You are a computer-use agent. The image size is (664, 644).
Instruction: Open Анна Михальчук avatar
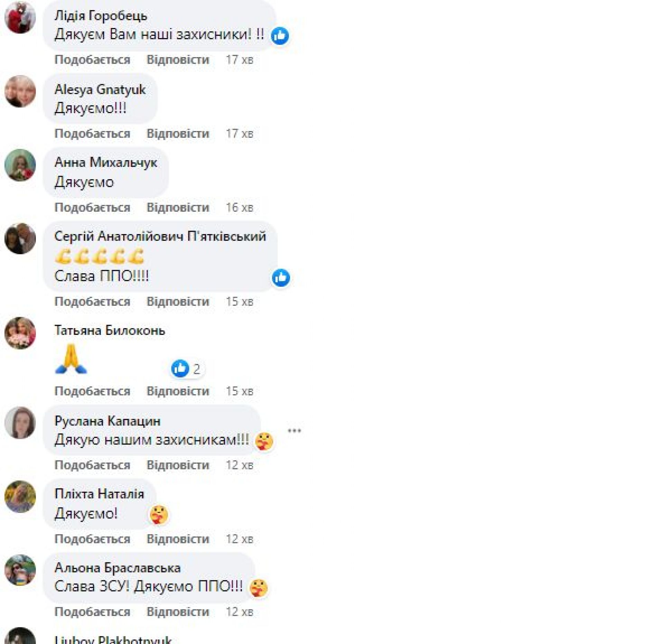point(20,165)
